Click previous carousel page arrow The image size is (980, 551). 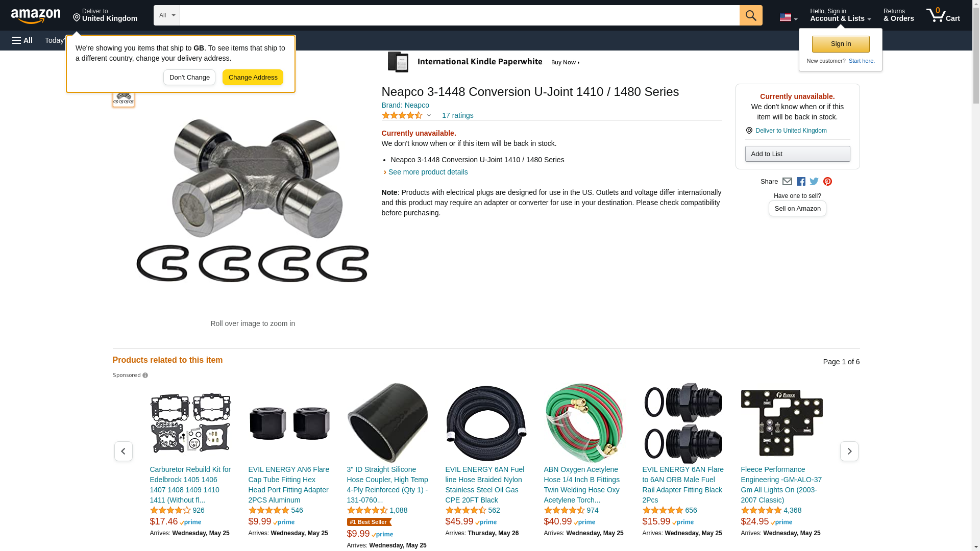coord(124,452)
